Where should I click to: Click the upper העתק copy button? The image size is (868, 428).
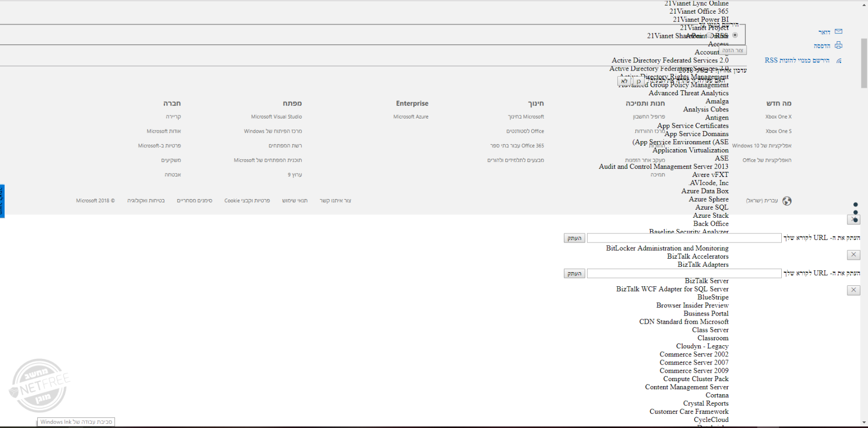point(574,238)
